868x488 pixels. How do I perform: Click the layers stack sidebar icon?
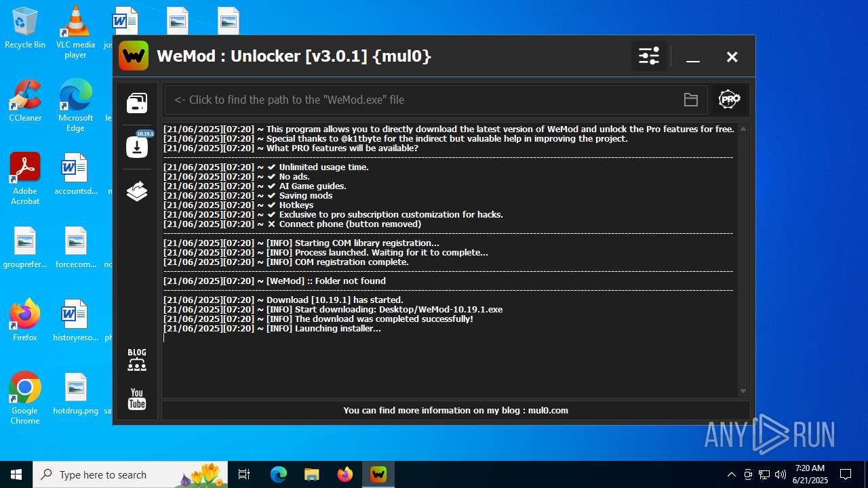137,192
